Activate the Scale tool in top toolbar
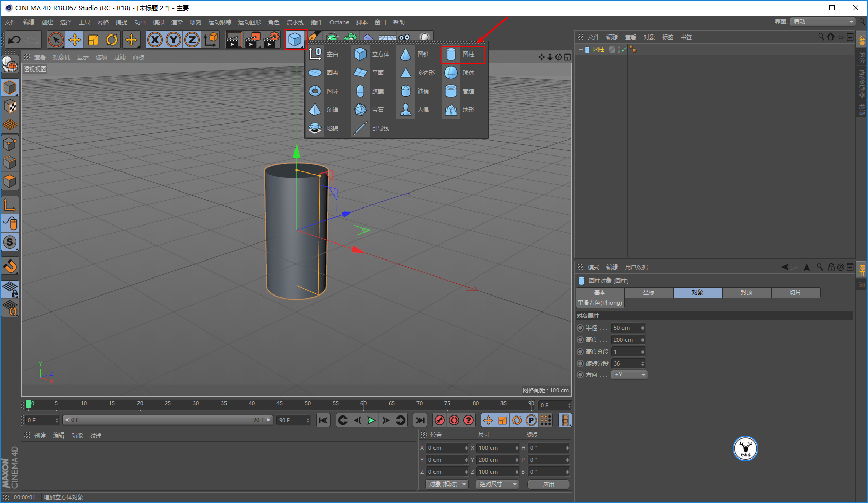868x503 pixels. point(93,40)
